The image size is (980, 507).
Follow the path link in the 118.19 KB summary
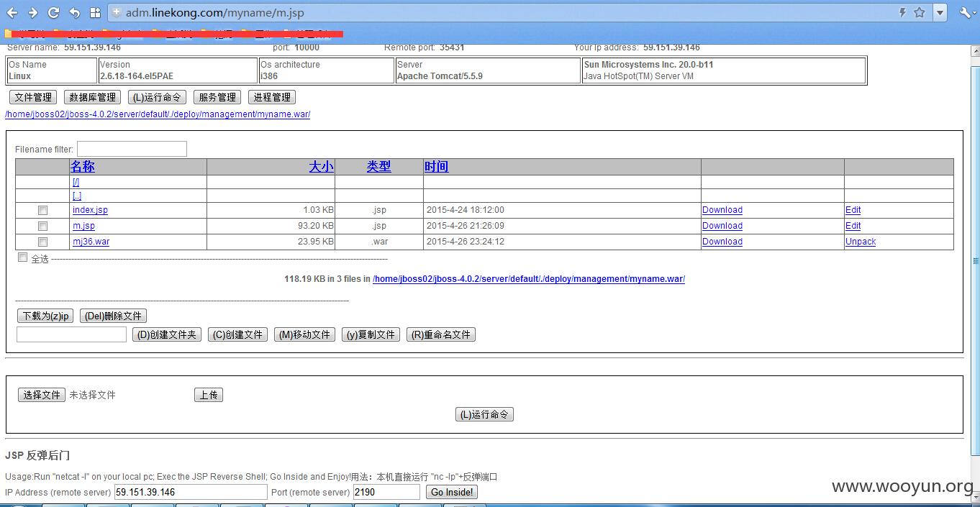click(529, 279)
